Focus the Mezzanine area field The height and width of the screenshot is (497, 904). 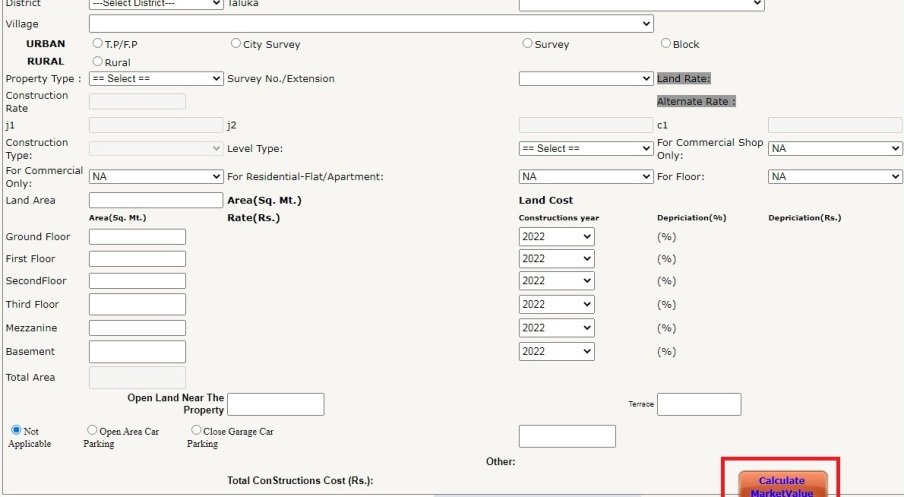pos(137,328)
